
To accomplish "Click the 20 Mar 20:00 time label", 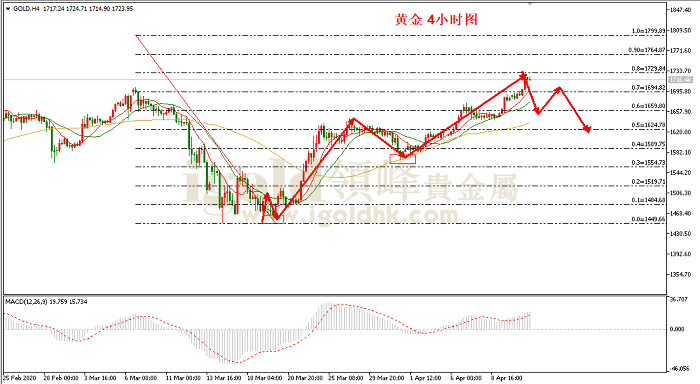I will (305, 378).
